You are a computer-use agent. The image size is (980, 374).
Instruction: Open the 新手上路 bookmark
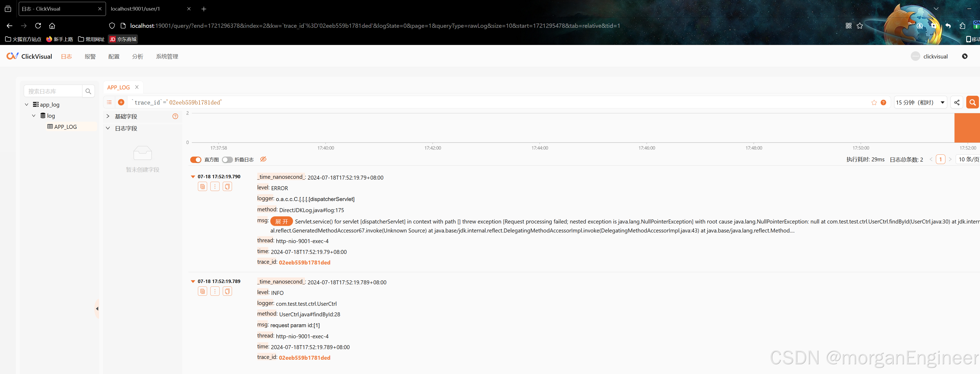(60, 39)
